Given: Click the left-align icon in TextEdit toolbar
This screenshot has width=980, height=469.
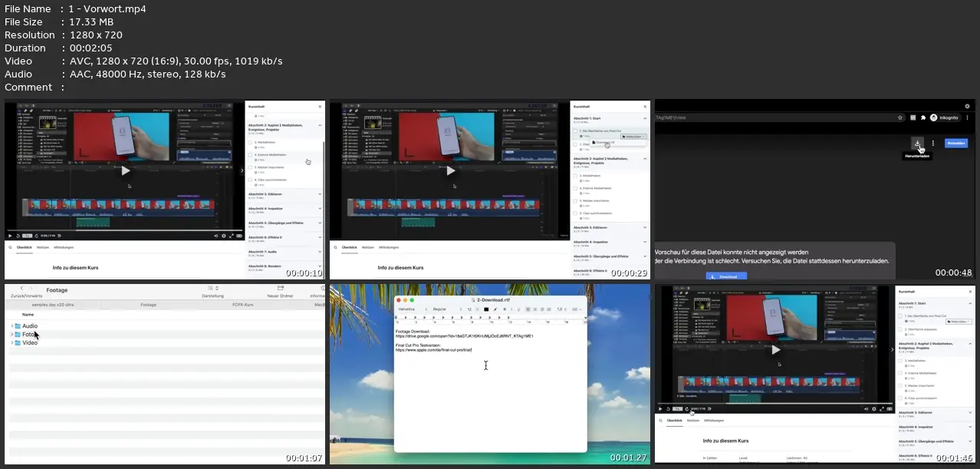Looking at the screenshot, I should 528,309.
